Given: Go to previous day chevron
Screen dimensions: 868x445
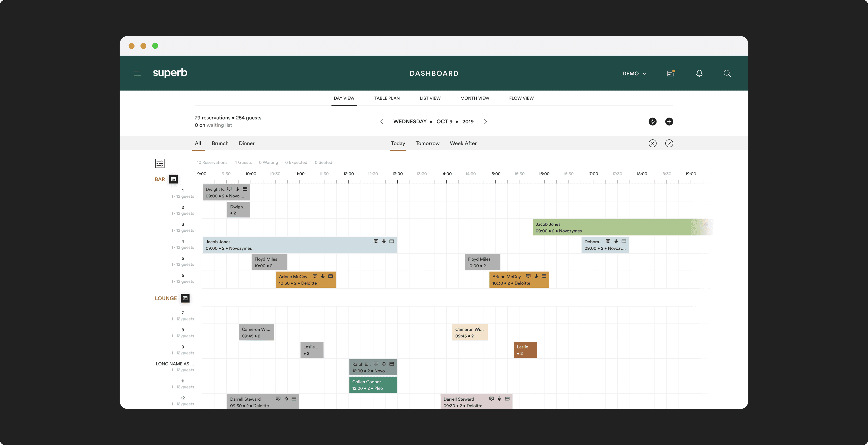Looking at the screenshot, I should pyautogui.click(x=382, y=122).
